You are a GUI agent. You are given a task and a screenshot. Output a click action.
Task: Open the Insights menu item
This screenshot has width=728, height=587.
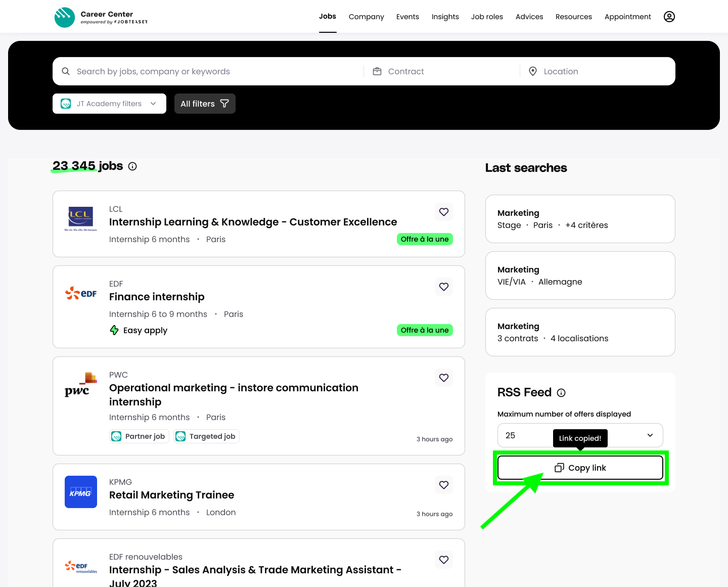pyautogui.click(x=445, y=17)
